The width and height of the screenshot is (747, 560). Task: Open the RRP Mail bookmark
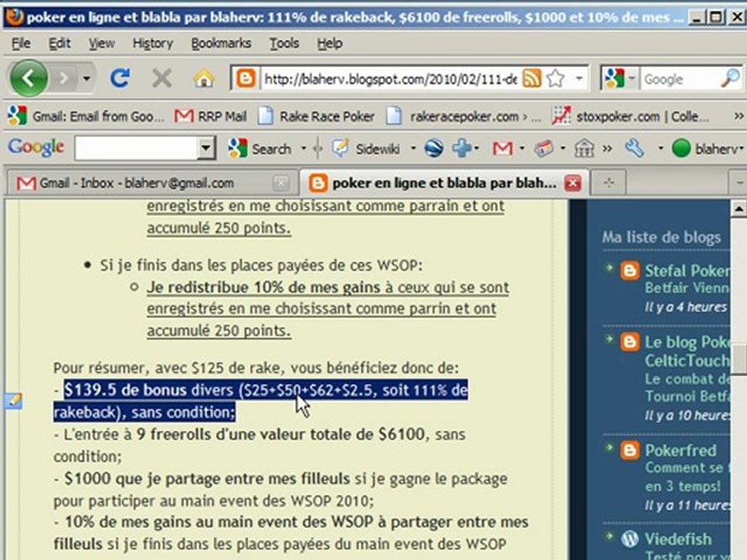click(211, 116)
